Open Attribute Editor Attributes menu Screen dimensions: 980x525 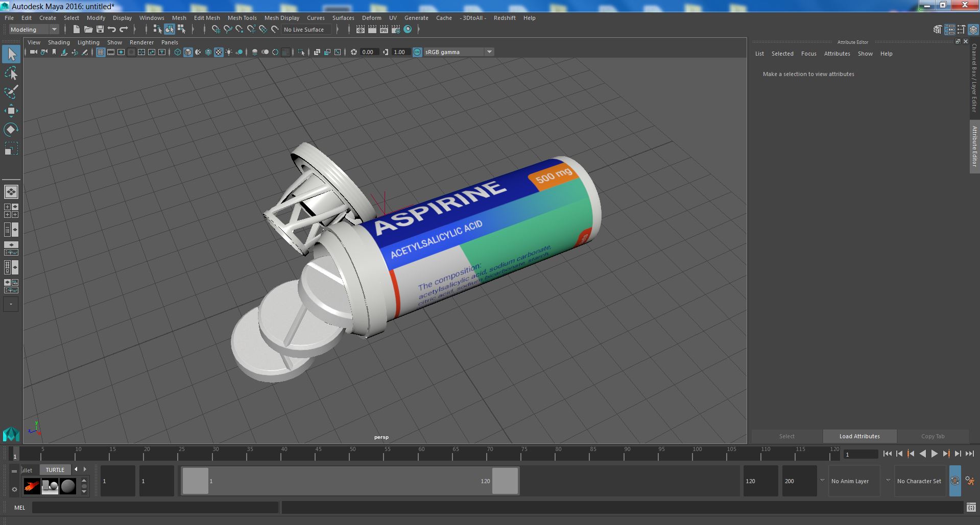pos(837,54)
